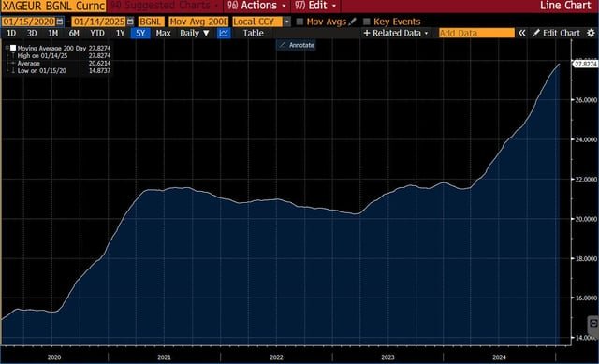Click the end date field 01/14/2025
Image resolution: width=599 pixels, height=364 pixels.
coord(99,22)
